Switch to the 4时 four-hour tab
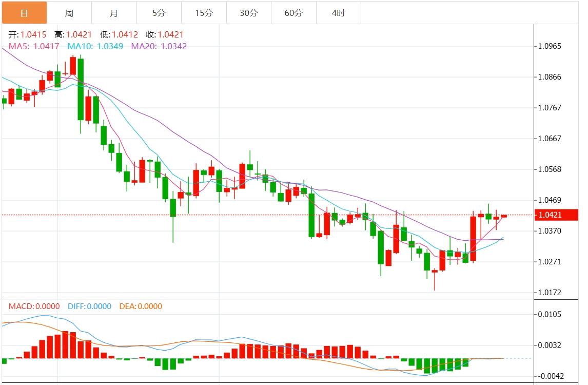This screenshot has height=385, width=588. [x=338, y=13]
